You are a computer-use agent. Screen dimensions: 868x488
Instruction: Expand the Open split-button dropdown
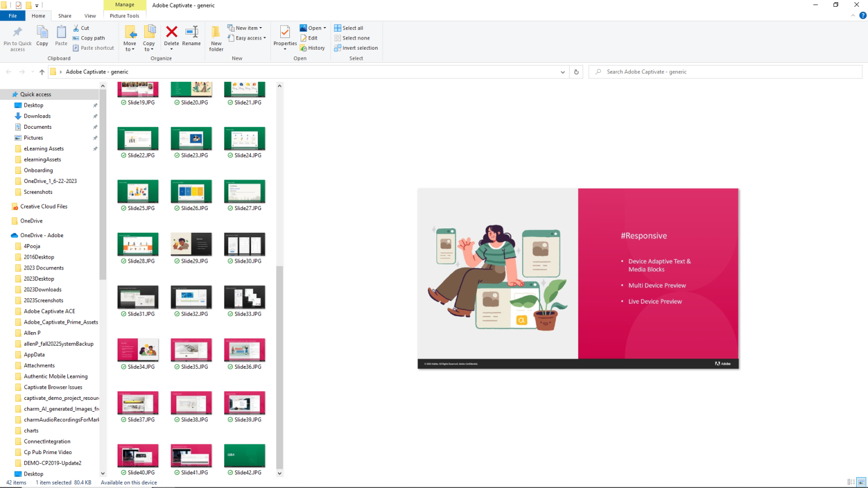tap(324, 27)
